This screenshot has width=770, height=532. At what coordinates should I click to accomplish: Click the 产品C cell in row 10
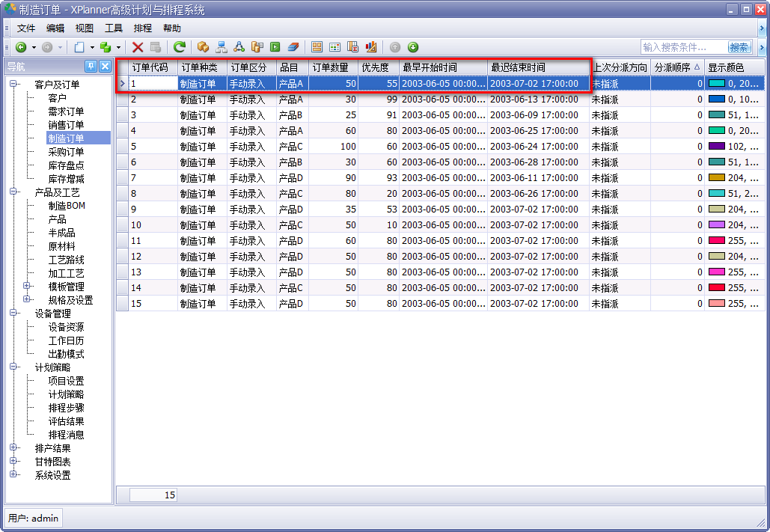(292, 225)
